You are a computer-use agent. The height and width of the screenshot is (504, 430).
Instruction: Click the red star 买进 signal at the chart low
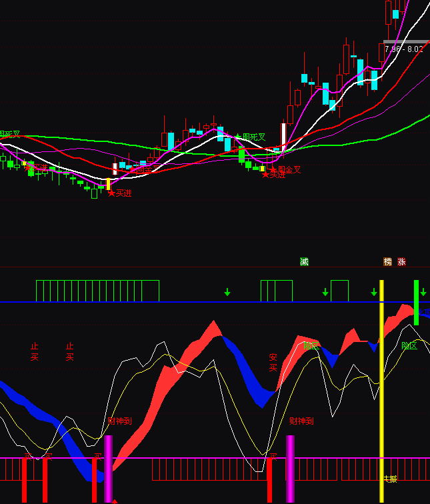tap(121, 193)
